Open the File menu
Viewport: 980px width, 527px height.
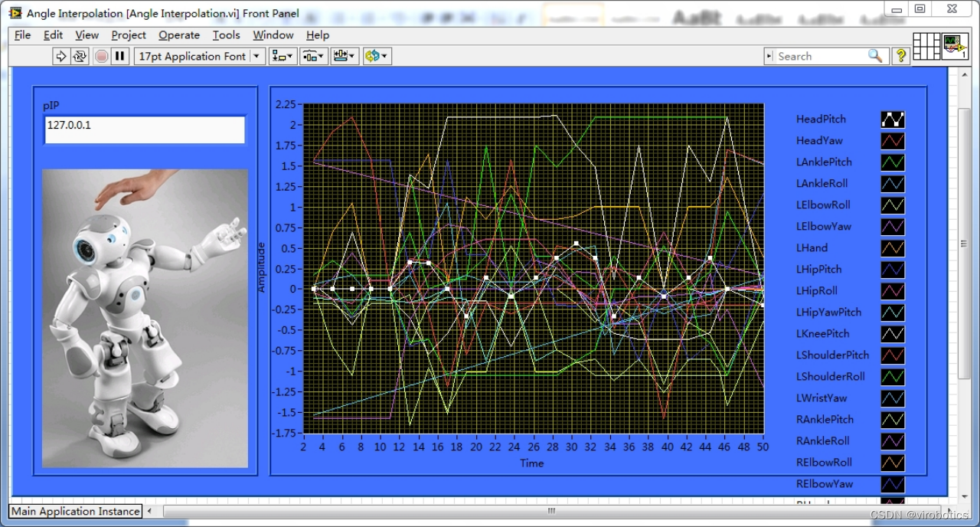tap(22, 34)
